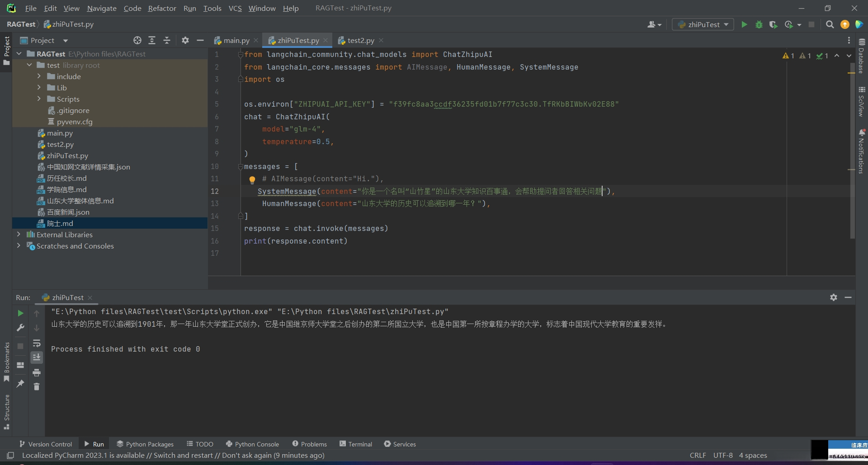Screen dimensions: 868x465
Task: Rerun zhiPuTest from the Run panel
Action: click(x=20, y=313)
